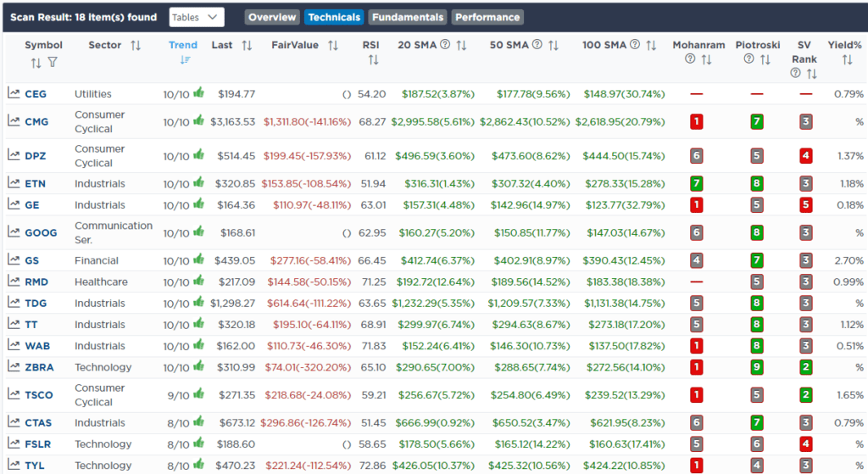Filter the Symbol column with funnel icon
The image size is (868, 474).
[x=53, y=63]
